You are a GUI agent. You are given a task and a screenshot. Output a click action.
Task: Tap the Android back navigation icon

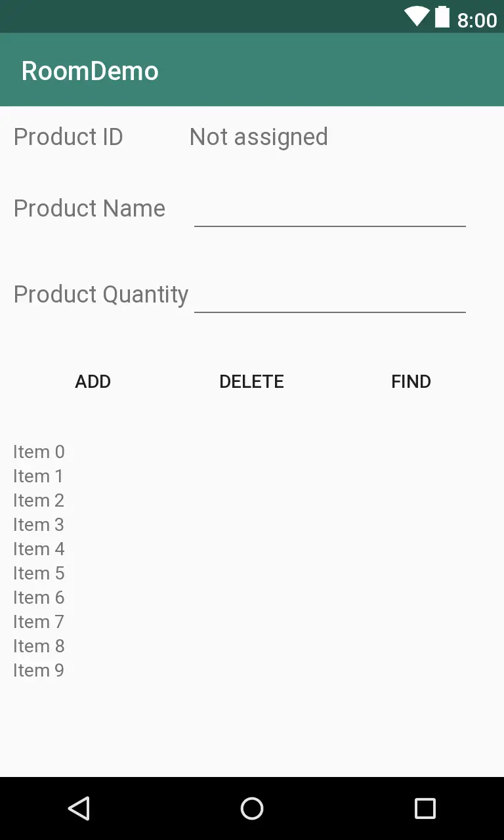(x=79, y=808)
